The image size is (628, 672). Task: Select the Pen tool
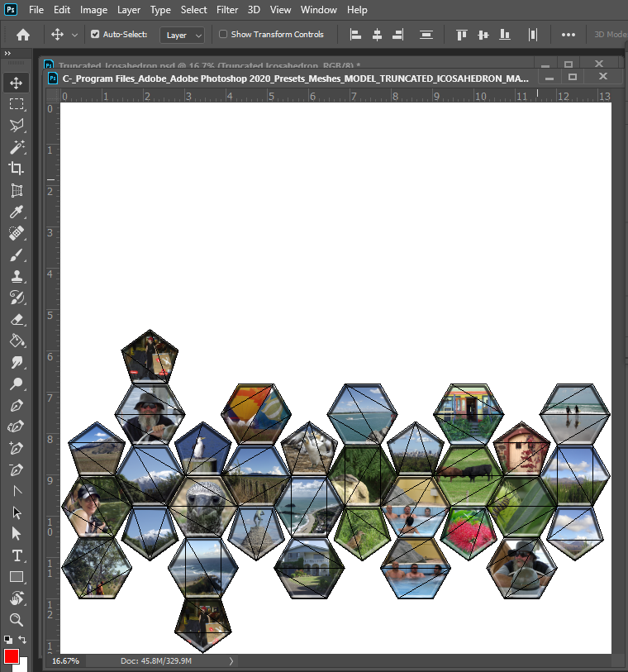[x=17, y=405]
